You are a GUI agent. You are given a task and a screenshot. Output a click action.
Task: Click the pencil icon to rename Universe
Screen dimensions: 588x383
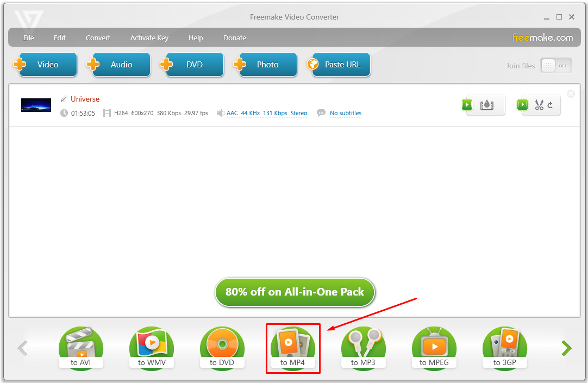coord(64,99)
